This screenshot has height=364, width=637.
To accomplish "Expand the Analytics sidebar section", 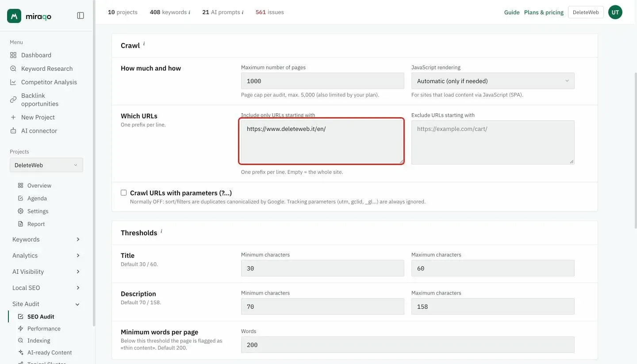I will [46, 256].
